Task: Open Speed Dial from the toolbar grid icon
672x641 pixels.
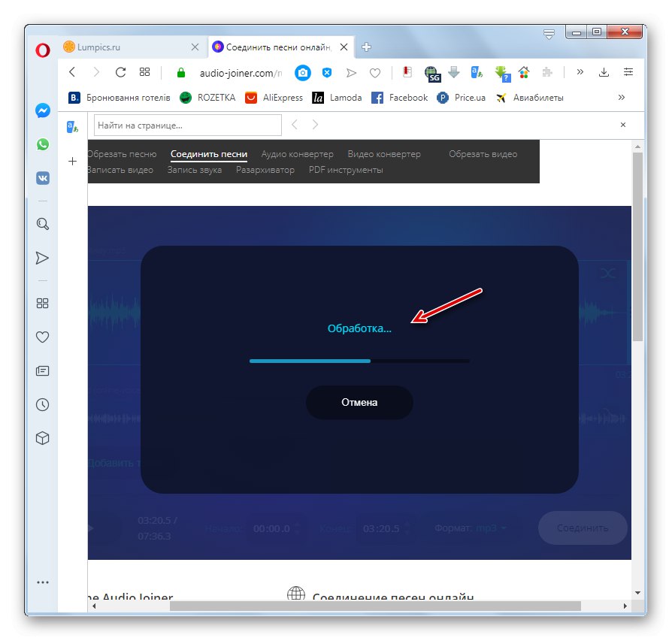Action: [145, 72]
